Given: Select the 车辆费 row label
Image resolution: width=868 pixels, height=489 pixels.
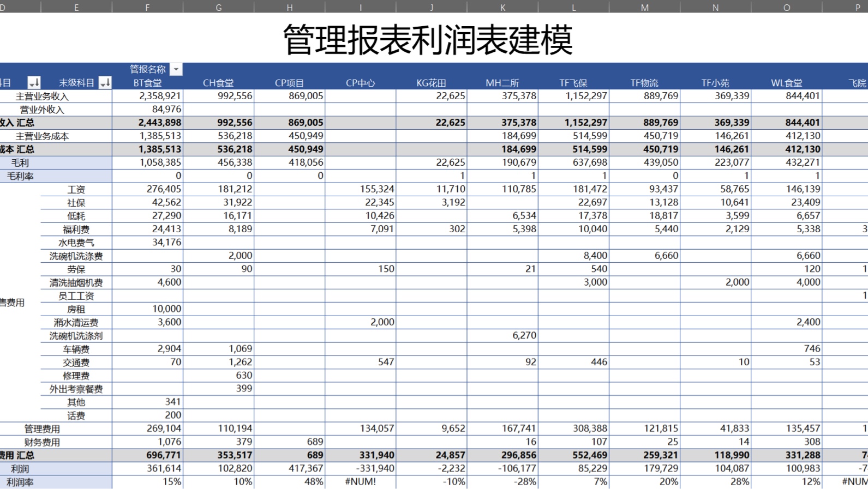Looking at the screenshot, I should tap(76, 349).
